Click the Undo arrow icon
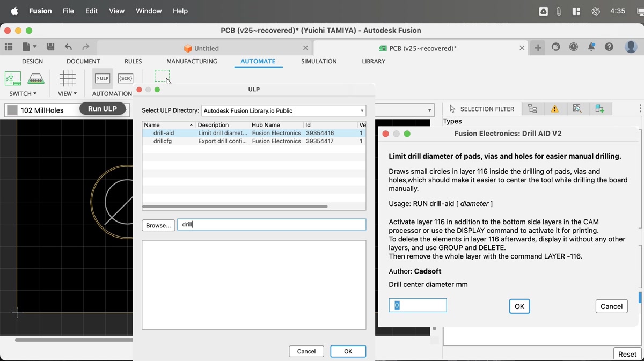This screenshot has width=644, height=361. coord(68,47)
